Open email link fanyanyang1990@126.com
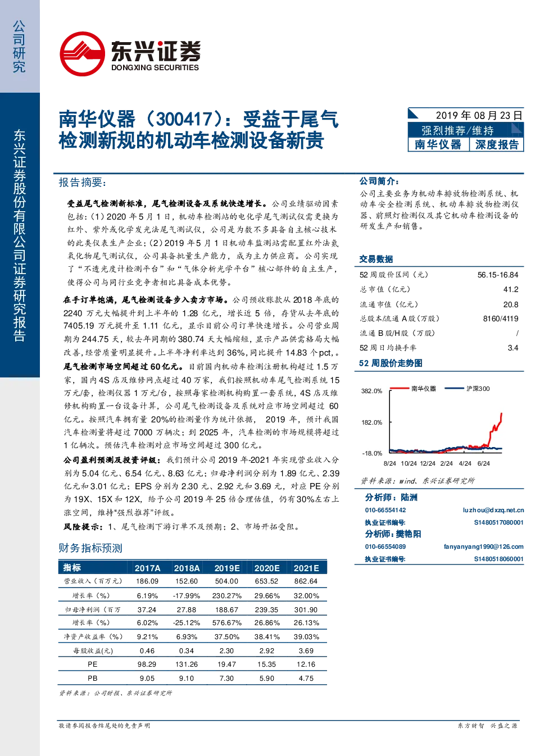Image resolution: width=558 pixels, height=756 pixels. tap(484, 546)
